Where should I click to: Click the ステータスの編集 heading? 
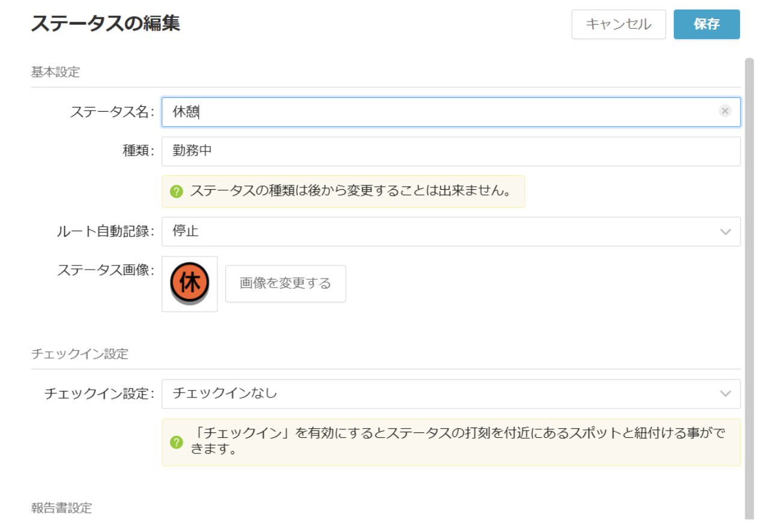[105, 24]
